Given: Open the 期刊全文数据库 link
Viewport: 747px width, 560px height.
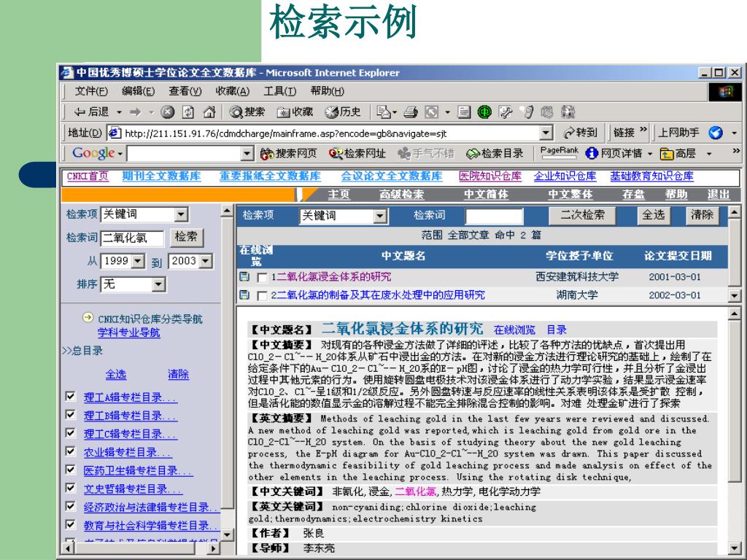Looking at the screenshot, I should [x=161, y=176].
